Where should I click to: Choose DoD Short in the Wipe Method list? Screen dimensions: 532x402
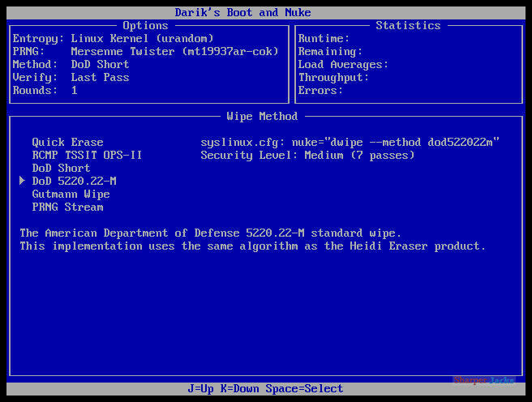tap(61, 168)
